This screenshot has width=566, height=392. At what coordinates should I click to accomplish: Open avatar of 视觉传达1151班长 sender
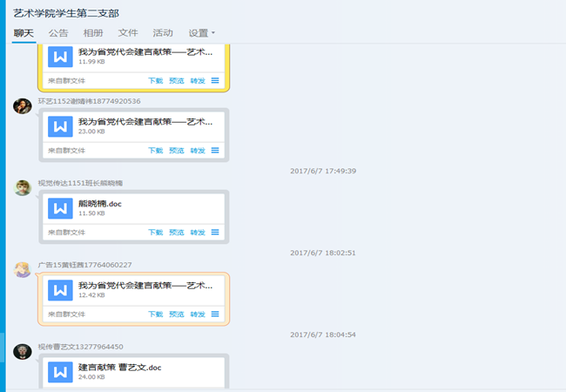click(x=23, y=188)
